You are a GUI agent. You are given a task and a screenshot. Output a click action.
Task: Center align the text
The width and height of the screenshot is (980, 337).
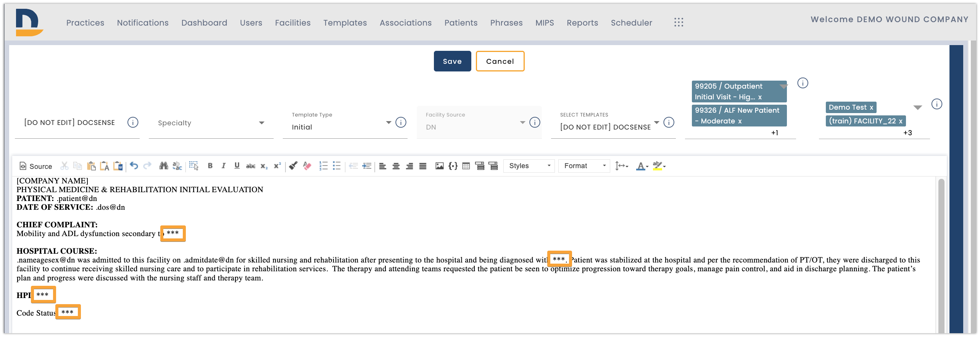[396, 166]
